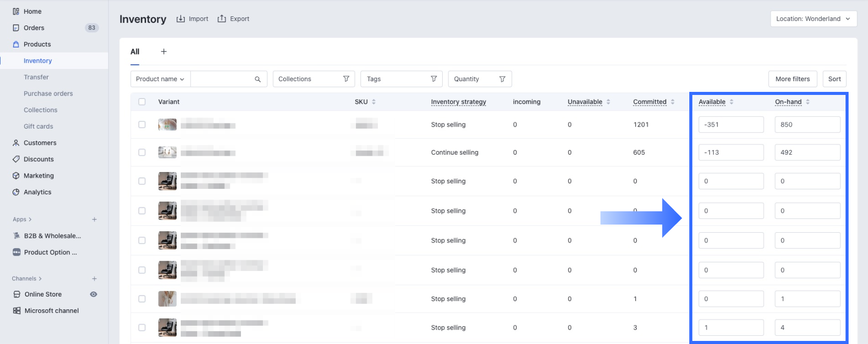Click the plus icon beside Apps
This screenshot has height=344, width=868.
[x=94, y=219]
